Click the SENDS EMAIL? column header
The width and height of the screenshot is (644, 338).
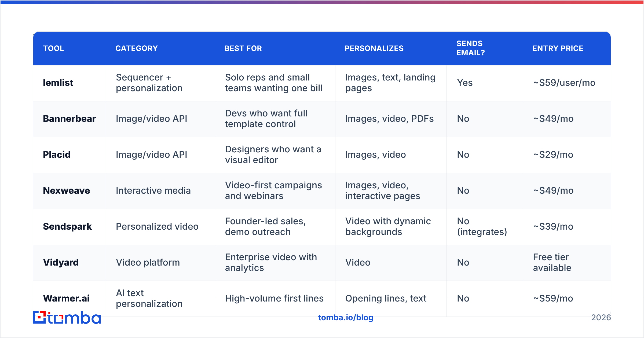tap(471, 48)
